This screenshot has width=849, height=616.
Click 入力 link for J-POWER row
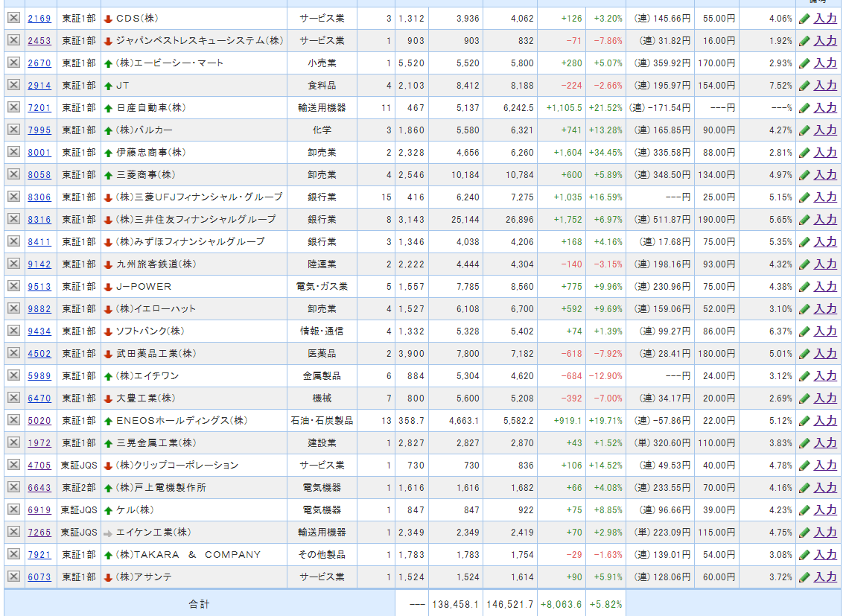825,287
